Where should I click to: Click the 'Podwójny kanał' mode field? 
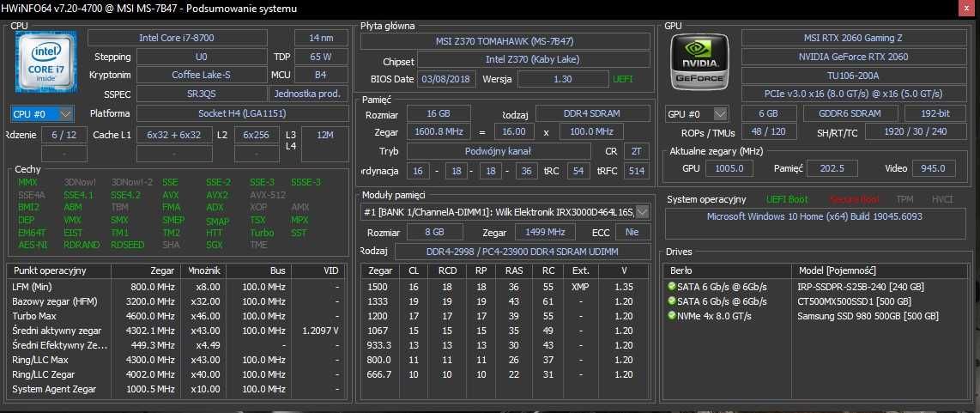click(498, 151)
